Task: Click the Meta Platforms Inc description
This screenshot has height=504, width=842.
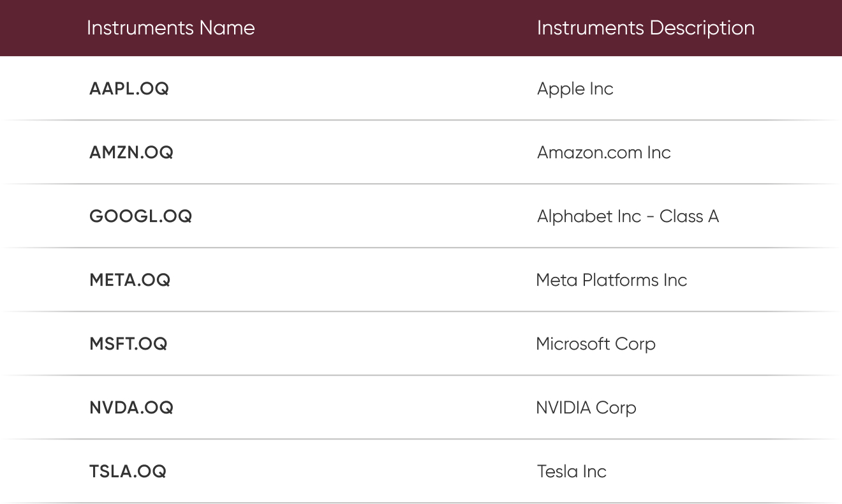Action: [x=611, y=280]
